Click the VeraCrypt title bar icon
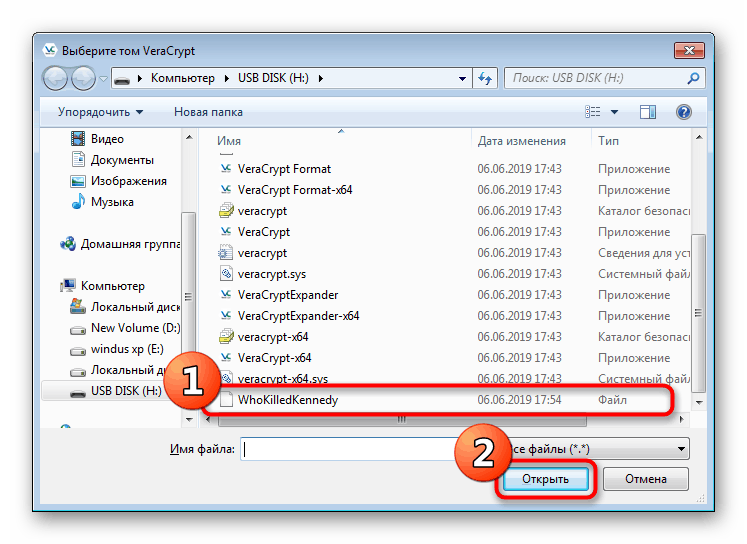 click(x=50, y=50)
